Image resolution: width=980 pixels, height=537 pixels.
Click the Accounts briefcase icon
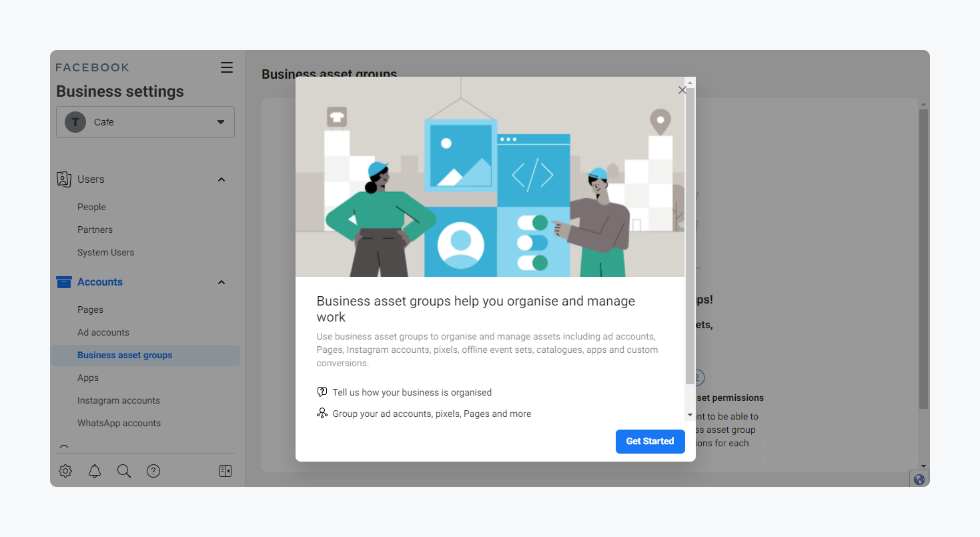[x=64, y=282]
